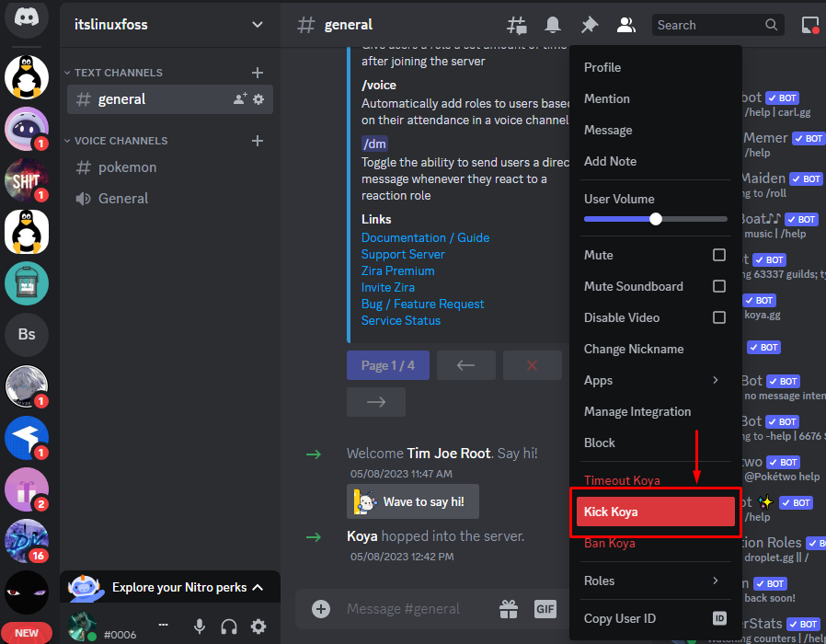Expand the Roles submenu
Image resolution: width=826 pixels, height=644 pixels.
[x=655, y=581]
